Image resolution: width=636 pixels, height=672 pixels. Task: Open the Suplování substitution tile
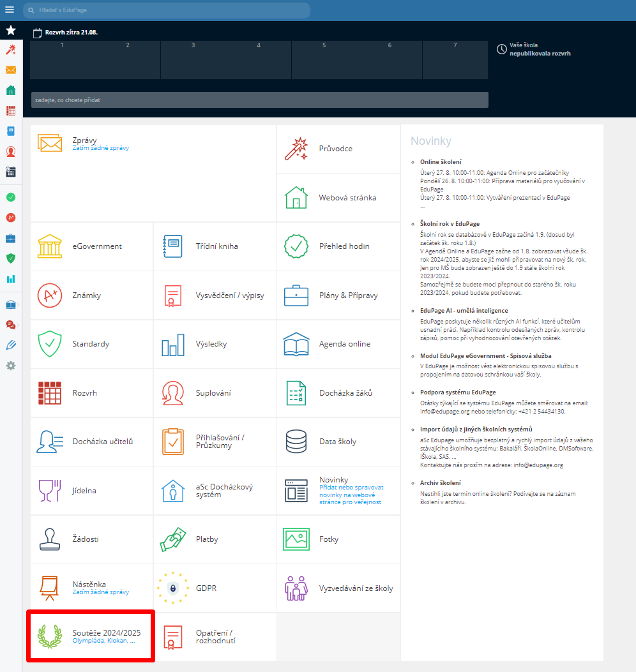pyautogui.click(x=215, y=393)
